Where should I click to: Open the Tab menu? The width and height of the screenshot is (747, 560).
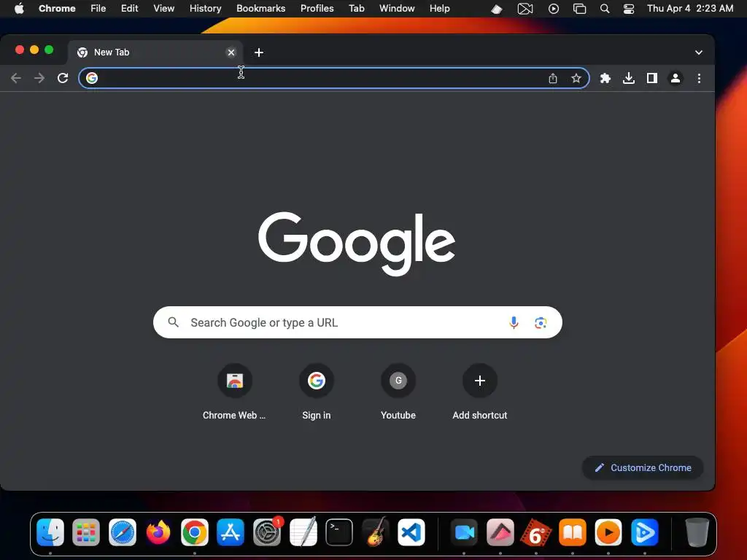click(357, 9)
